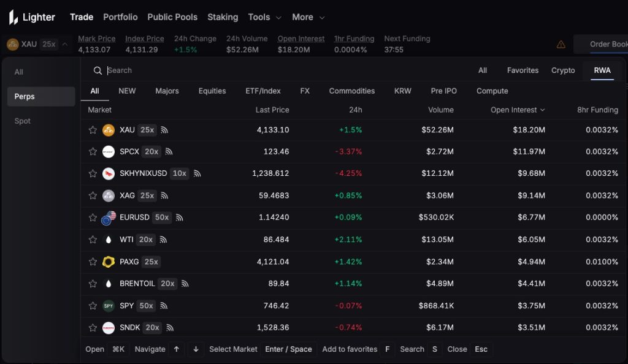Star the EURUSD market
The width and height of the screenshot is (628, 364).
click(x=93, y=218)
